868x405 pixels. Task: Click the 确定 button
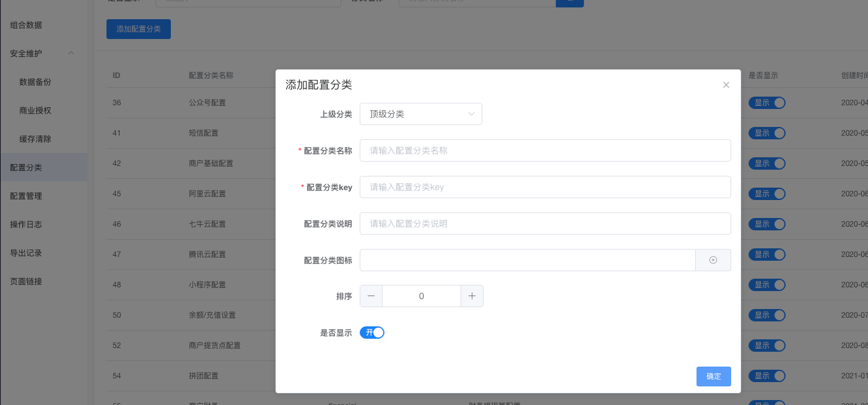(x=713, y=376)
